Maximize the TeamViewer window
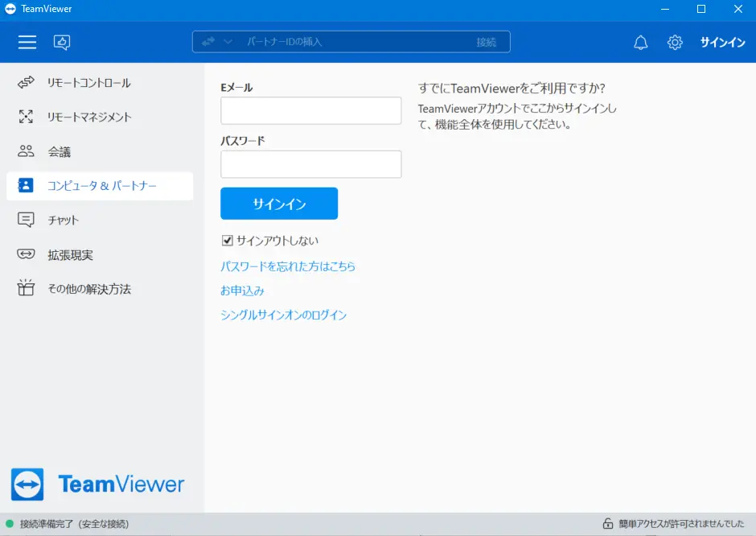Viewport: 756px width, 536px height. point(701,9)
